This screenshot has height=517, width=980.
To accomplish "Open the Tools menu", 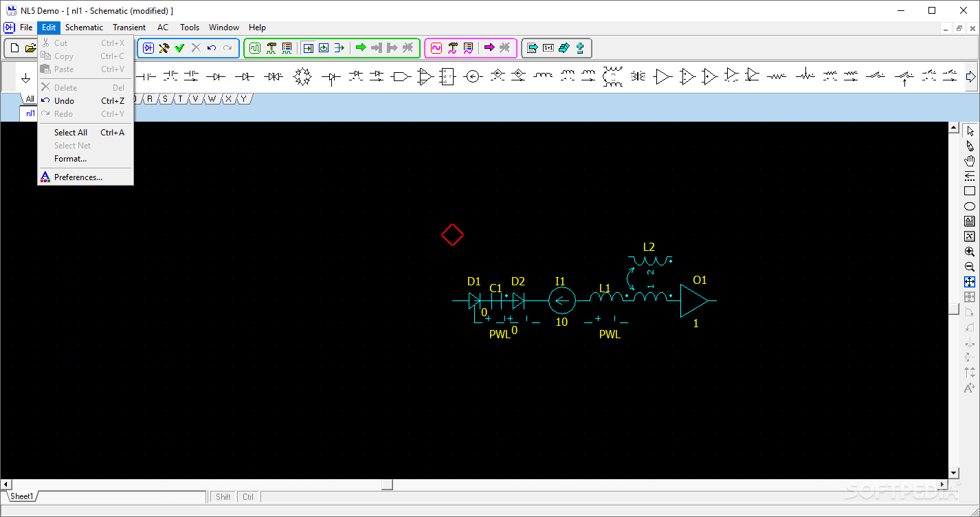I will point(190,27).
